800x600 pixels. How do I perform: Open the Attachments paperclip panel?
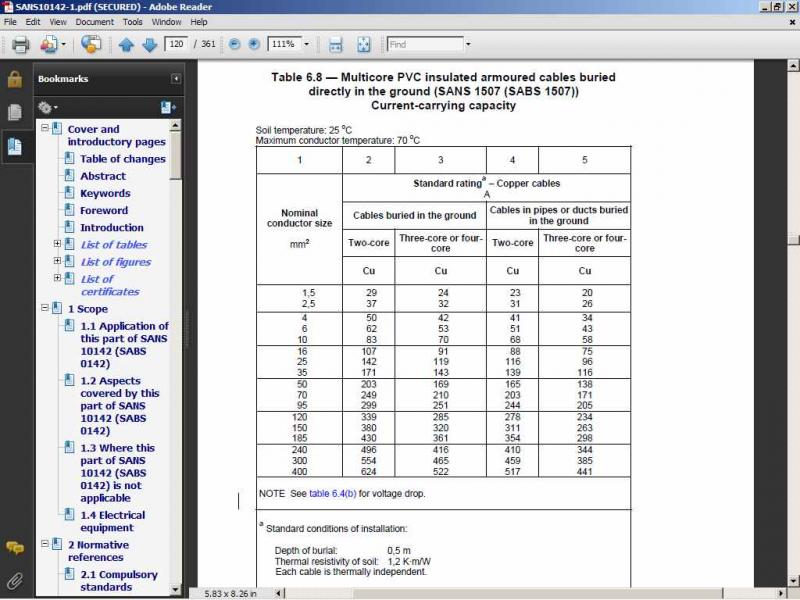tap(14, 580)
